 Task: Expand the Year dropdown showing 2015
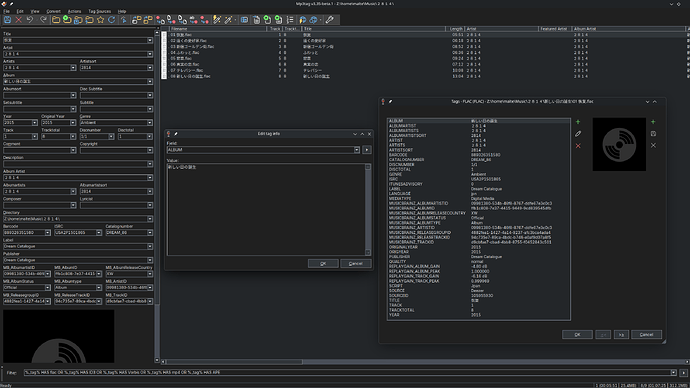35,123
